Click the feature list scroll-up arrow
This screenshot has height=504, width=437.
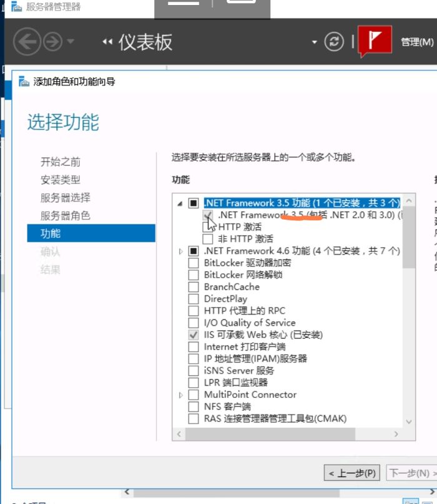(x=409, y=201)
